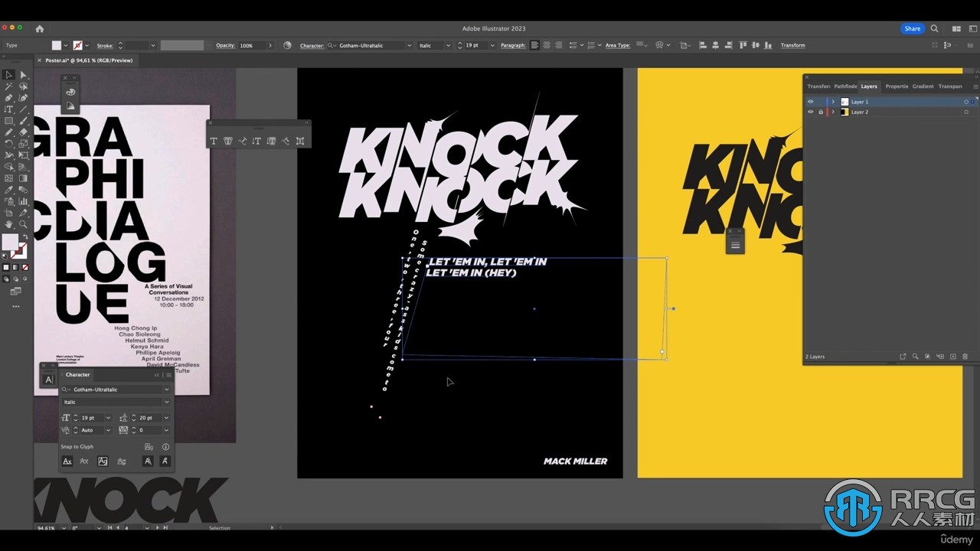Open the Arrange Documents icon
The width and height of the screenshot is (980, 551).
[x=956, y=28]
